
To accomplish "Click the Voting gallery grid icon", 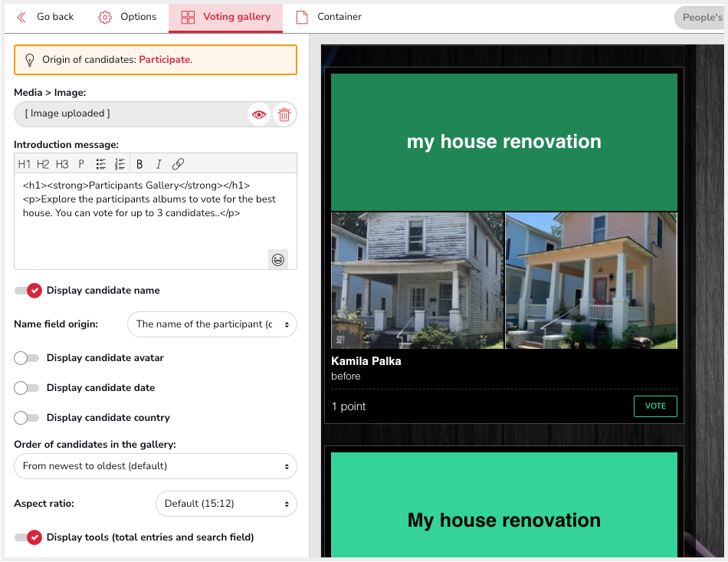I will pos(188,17).
